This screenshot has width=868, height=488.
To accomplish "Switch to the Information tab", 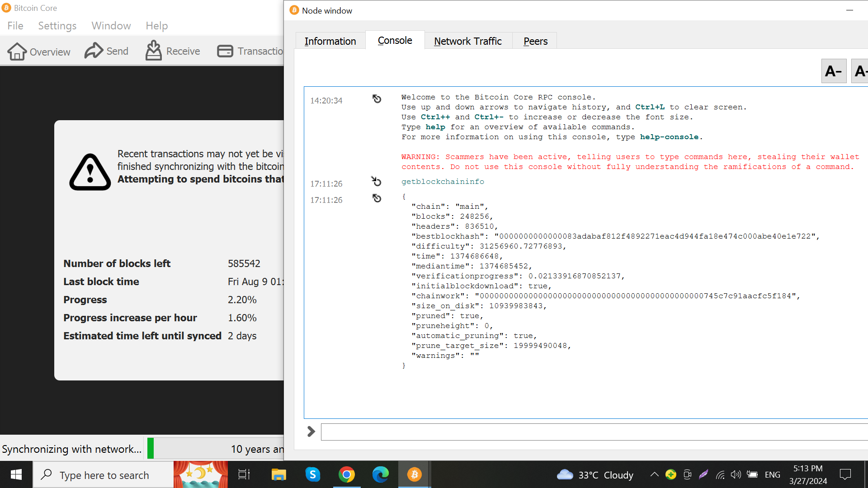I will 330,41.
